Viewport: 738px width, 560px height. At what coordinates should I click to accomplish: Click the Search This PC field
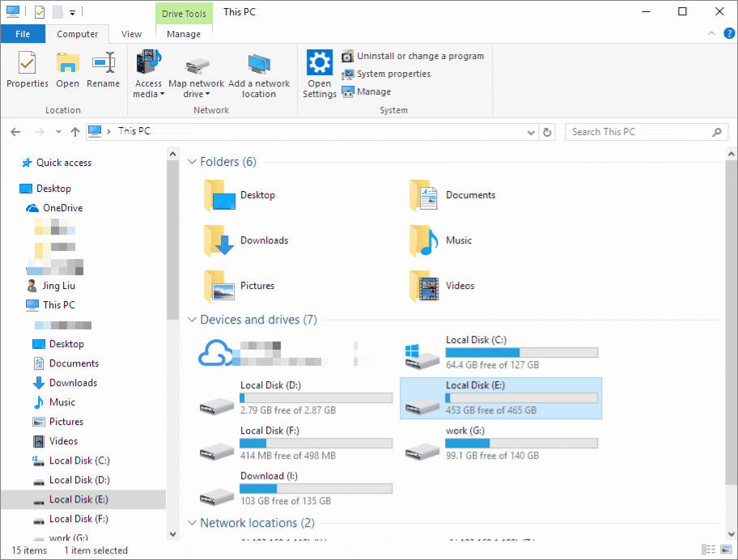[639, 132]
